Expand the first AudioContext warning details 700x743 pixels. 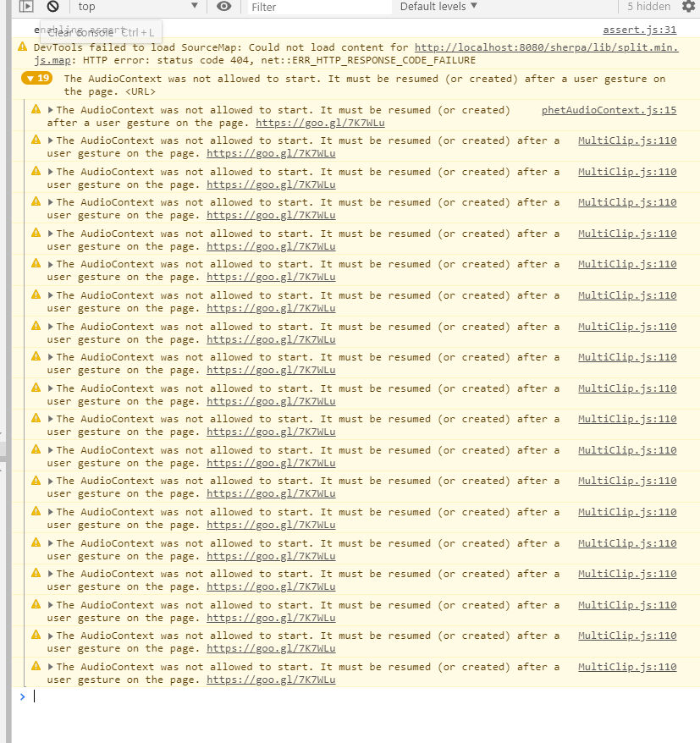tap(48, 109)
